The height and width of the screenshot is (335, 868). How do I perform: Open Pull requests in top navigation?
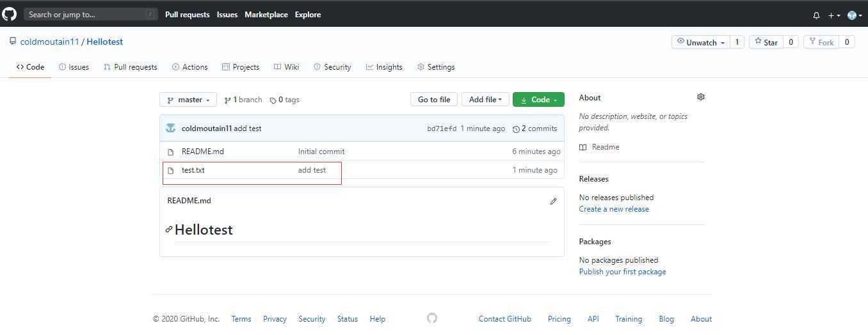pyautogui.click(x=187, y=14)
